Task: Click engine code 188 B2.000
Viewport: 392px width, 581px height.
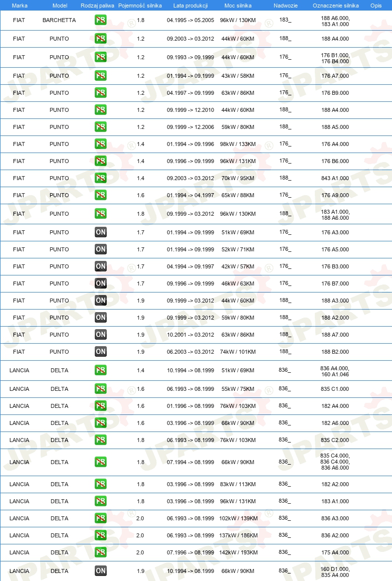Action: click(335, 352)
